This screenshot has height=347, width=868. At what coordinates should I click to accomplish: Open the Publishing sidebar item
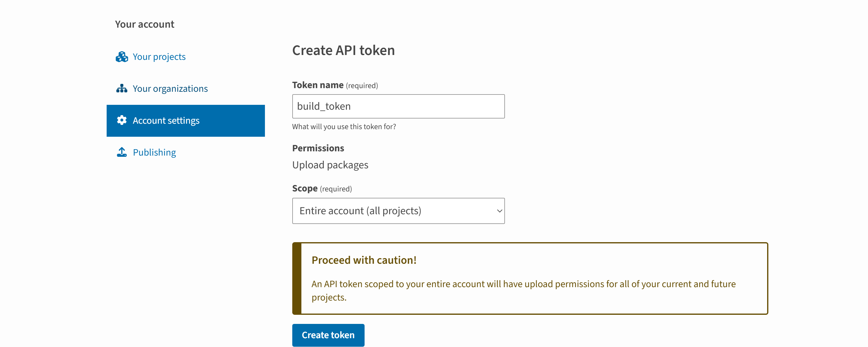pos(154,152)
